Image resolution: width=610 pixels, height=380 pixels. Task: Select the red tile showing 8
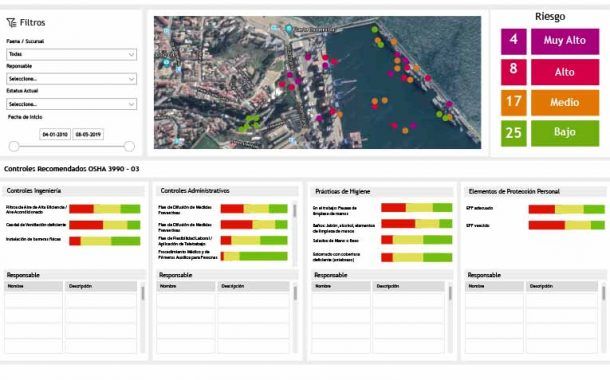pos(514,72)
